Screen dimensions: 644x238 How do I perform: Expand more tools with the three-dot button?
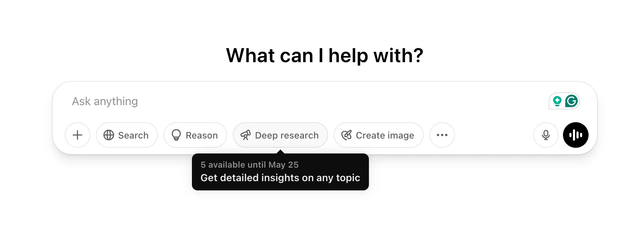(x=442, y=135)
